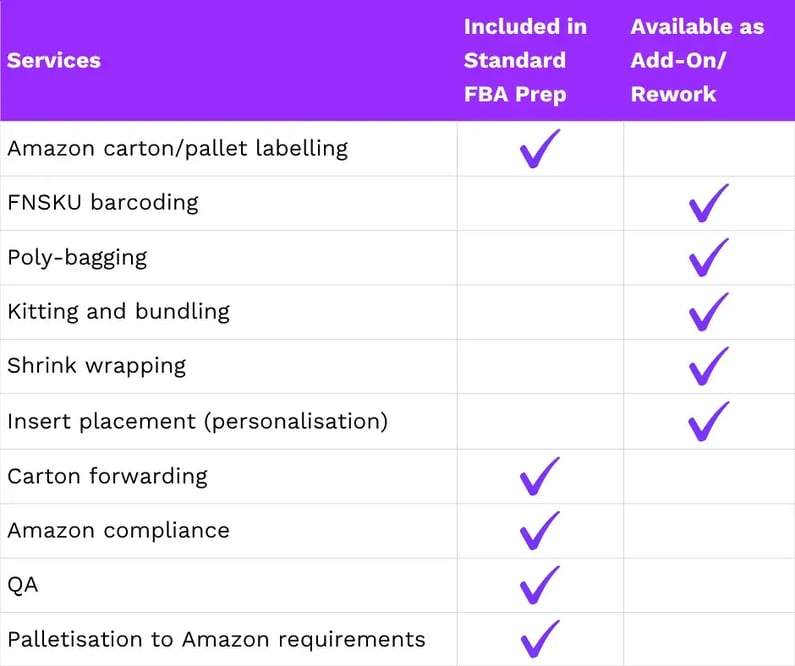
Task: Click the Included in Standard FBA Prep header
Action: click(525, 60)
